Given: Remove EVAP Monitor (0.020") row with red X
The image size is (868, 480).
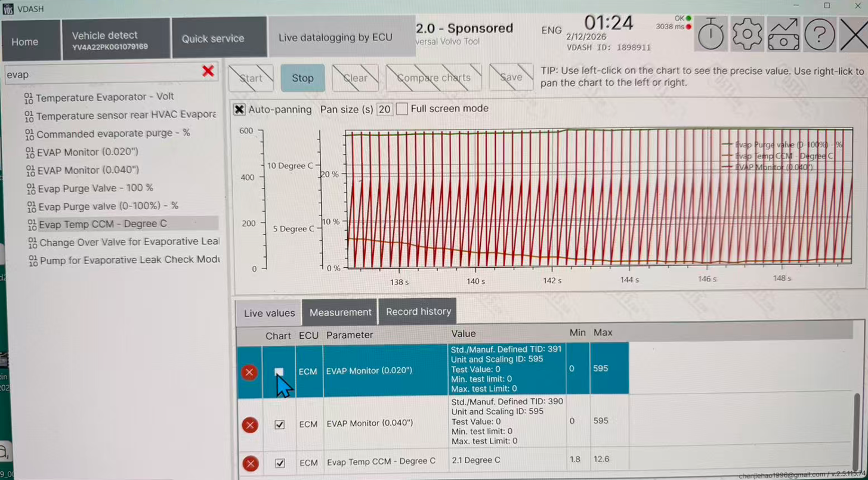Looking at the screenshot, I should [249, 373].
